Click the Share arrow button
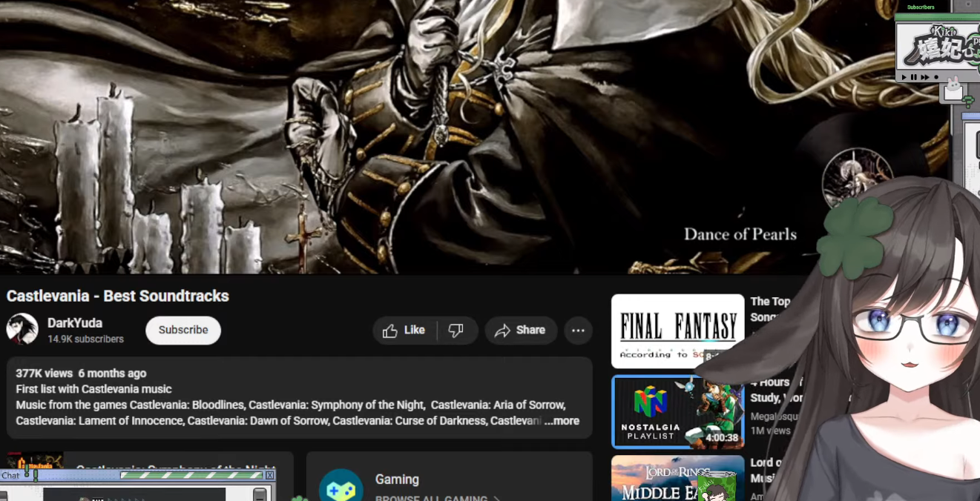Viewport: 980px width, 501px height. (x=521, y=331)
